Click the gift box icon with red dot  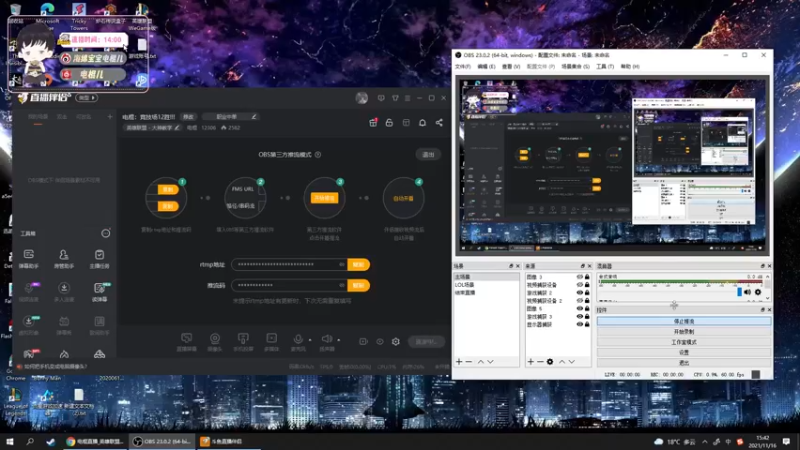pyautogui.click(x=373, y=122)
